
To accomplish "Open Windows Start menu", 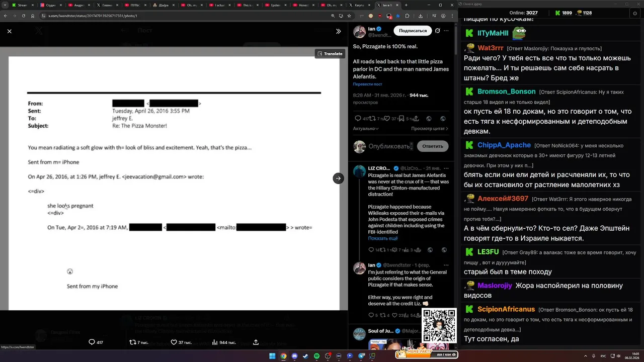I will pos(272,356).
